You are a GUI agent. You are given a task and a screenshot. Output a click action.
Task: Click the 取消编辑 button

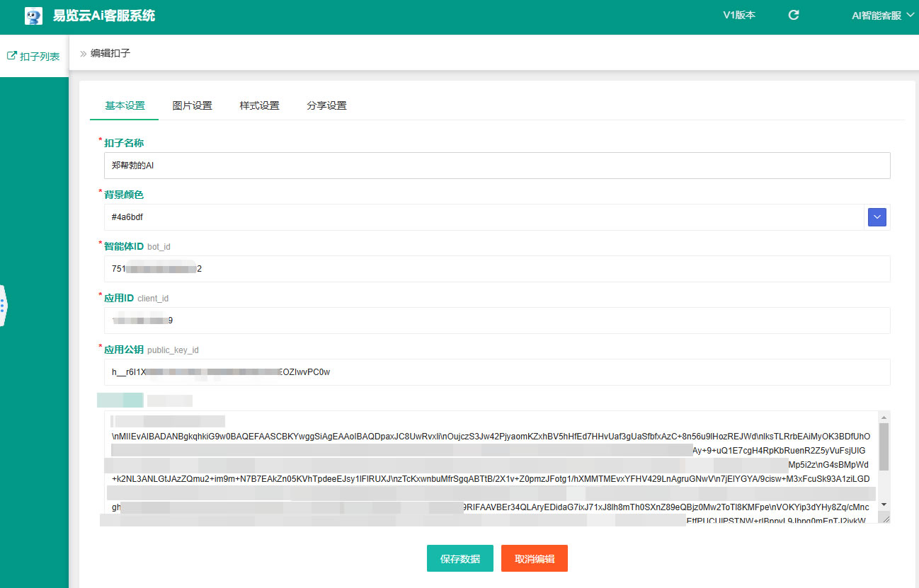pos(534,558)
